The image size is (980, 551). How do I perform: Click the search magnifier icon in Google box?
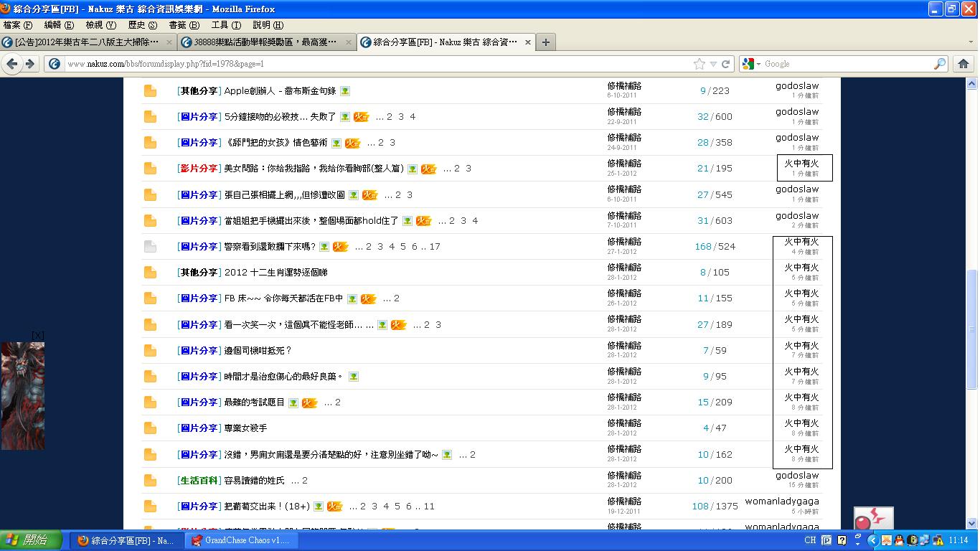click(x=940, y=64)
